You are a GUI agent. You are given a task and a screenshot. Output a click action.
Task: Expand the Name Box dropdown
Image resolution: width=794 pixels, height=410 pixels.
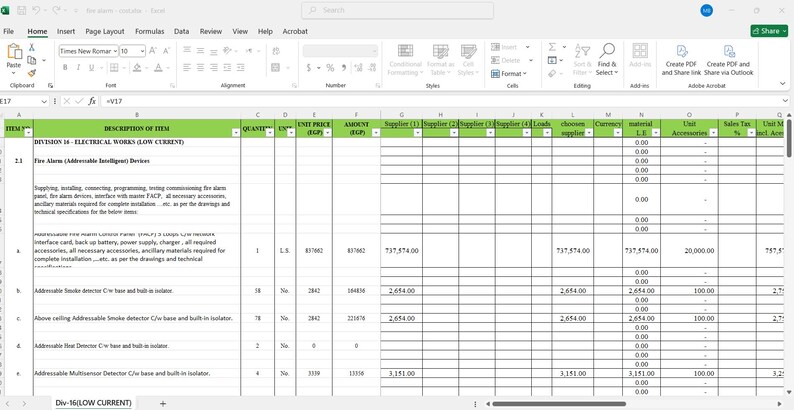click(44, 101)
